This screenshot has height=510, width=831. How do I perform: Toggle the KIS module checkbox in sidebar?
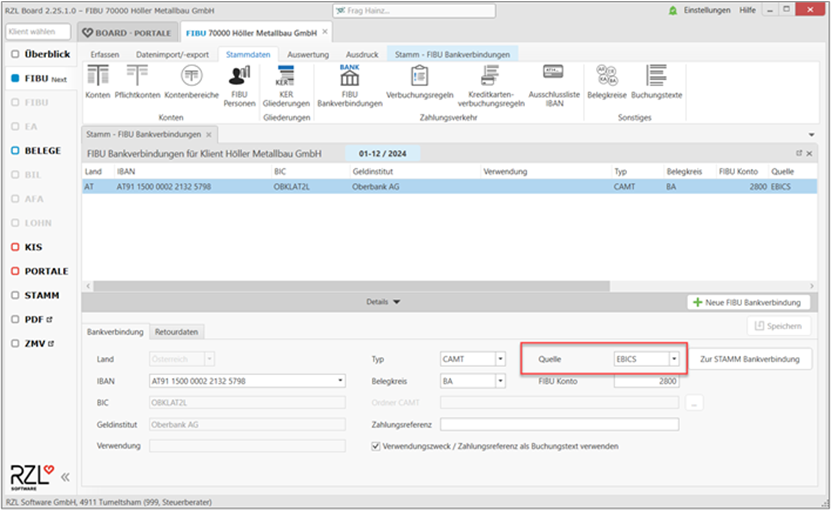15,247
